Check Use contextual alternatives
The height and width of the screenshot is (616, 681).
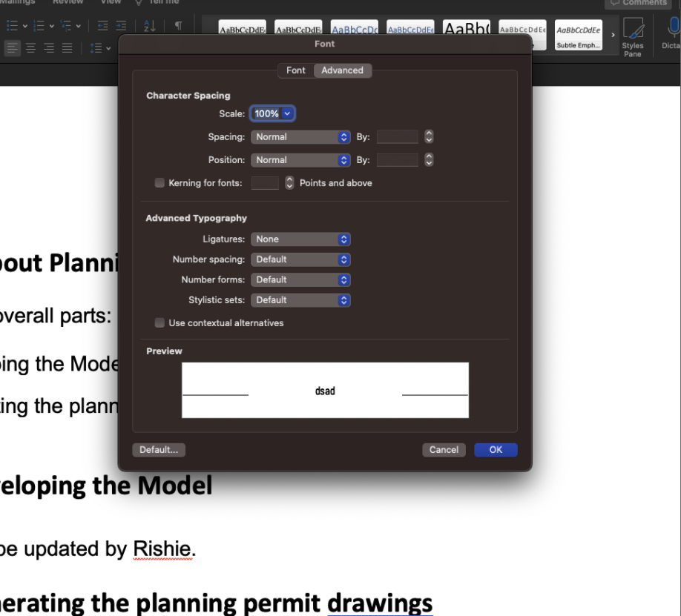tap(159, 323)
